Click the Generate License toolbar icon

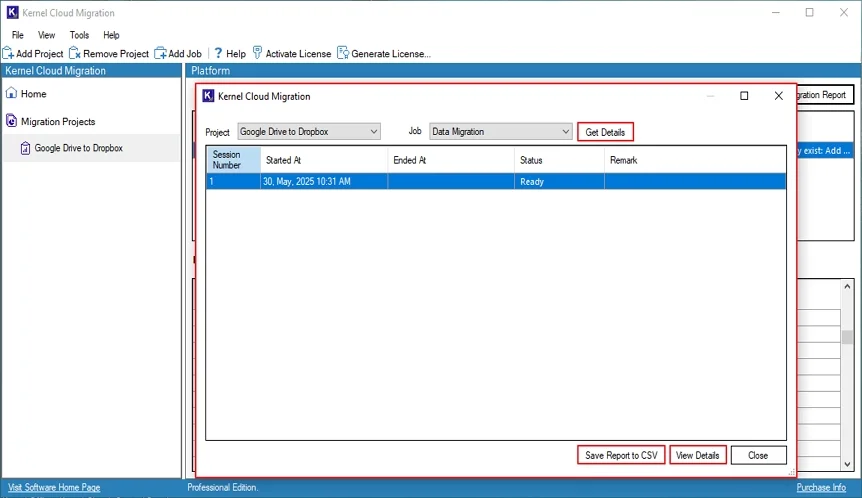point(343,53)
